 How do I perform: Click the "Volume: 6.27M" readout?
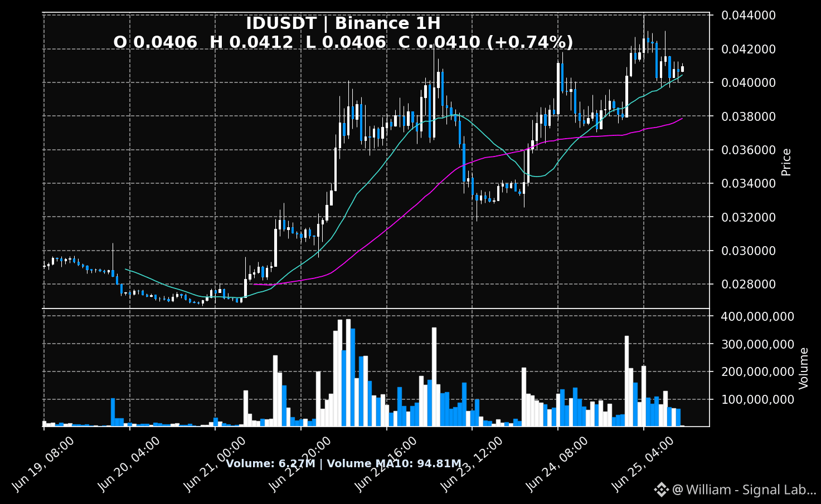tap(271, 464)
